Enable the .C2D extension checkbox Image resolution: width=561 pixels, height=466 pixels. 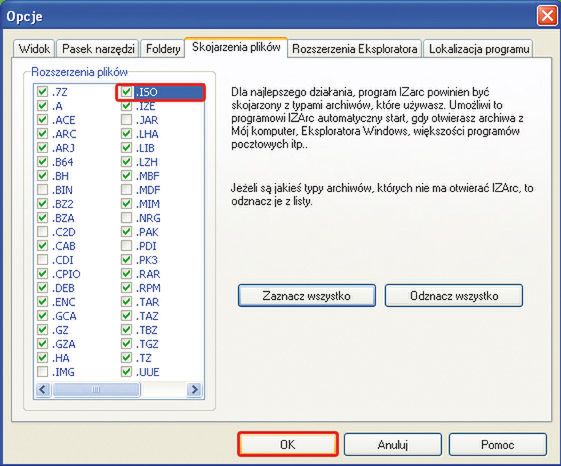pyautogui.click(x=42, y=232)
